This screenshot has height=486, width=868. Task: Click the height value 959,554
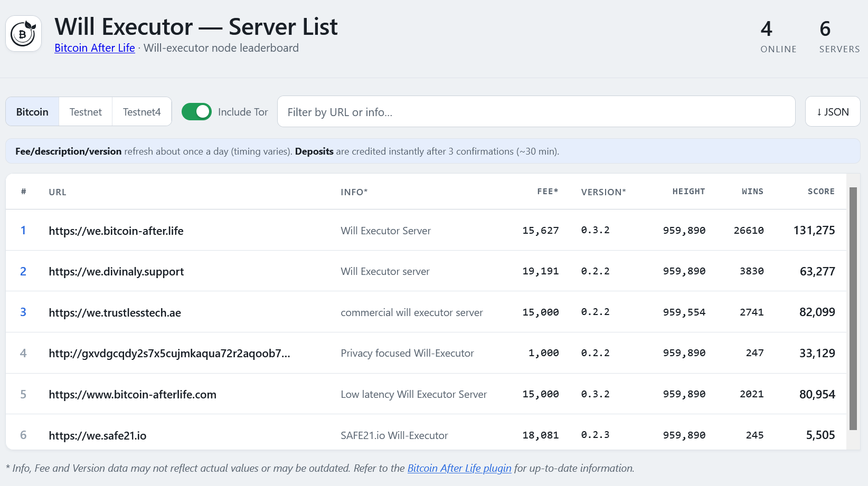coord(684,312)
